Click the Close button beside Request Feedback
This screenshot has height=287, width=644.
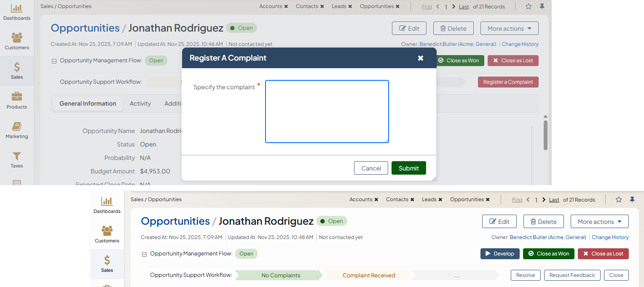tap(616, 275)
